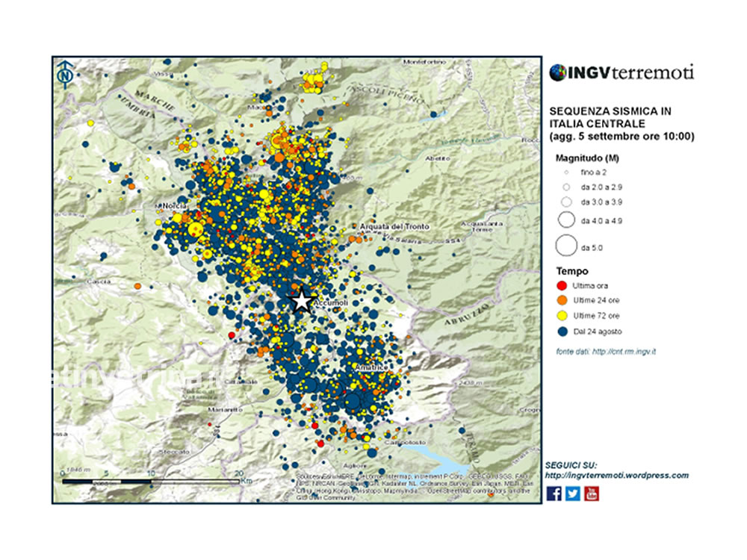Open the cnt.rm.ingv.it data source link
This screenshot has height=560, width=747.
point(624,352)
